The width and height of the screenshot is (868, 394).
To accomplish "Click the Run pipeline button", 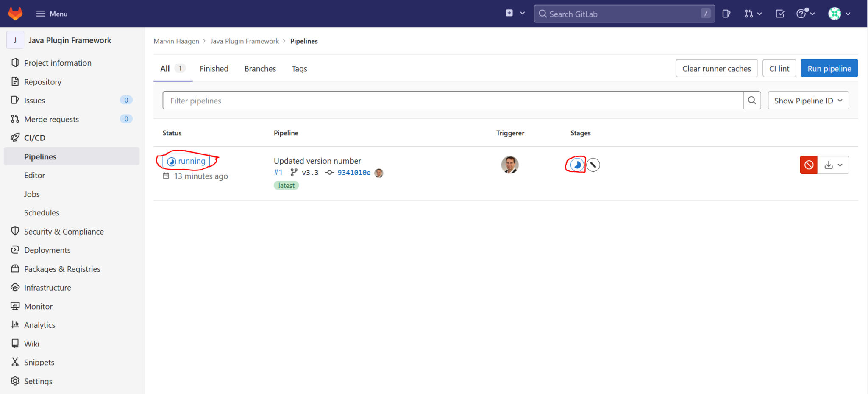I will pos(829,68).
